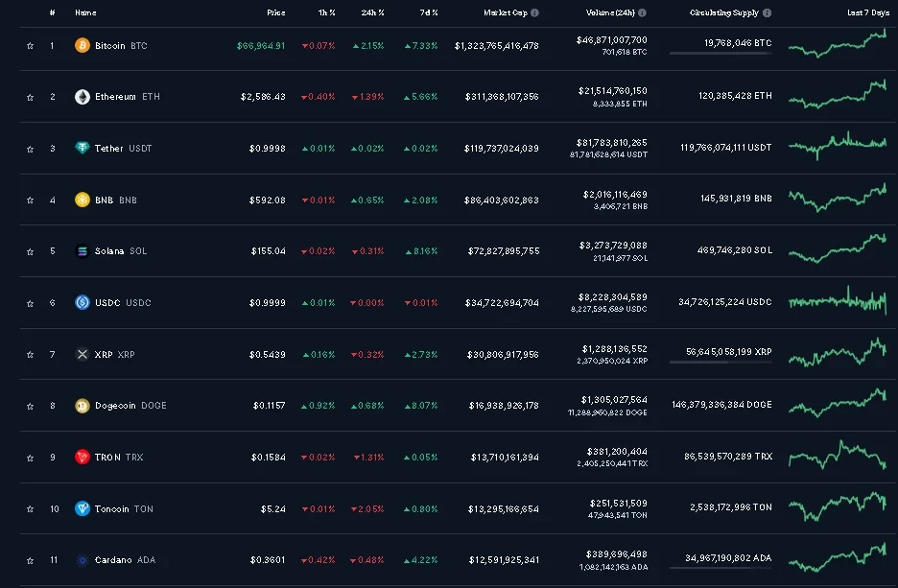The image size is (898, 588).
Task: Click the Bitcoin circulating supply progress bar
Action: pyautogui.click(x=721, y=54)
